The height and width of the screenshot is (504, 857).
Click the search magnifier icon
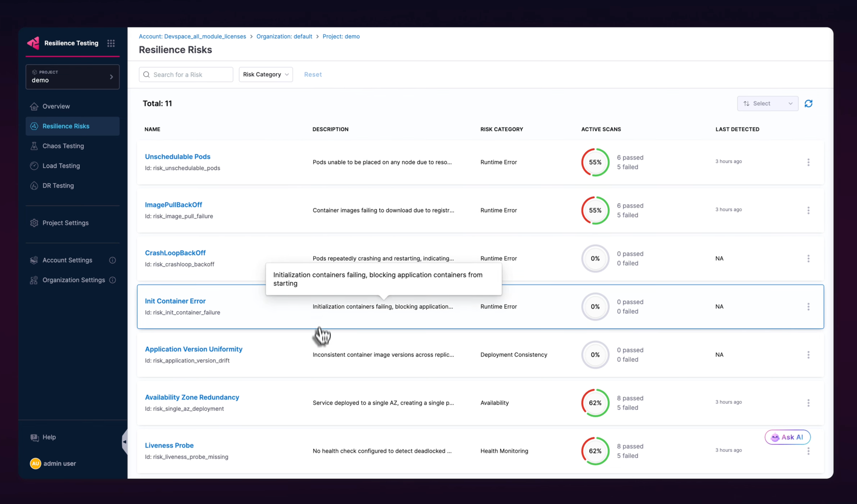click(147, 74)
